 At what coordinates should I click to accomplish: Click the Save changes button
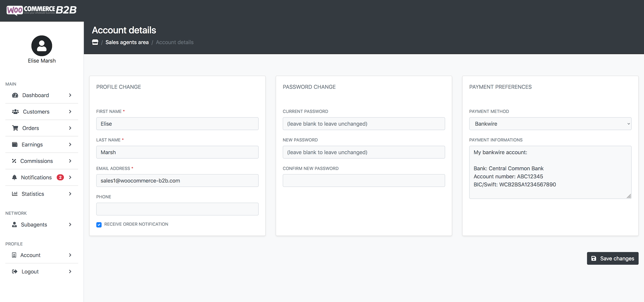[612, 258]
